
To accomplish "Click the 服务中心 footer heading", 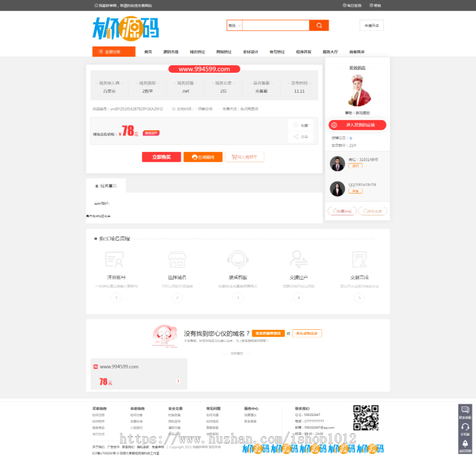I will click(x=251, y=409).
